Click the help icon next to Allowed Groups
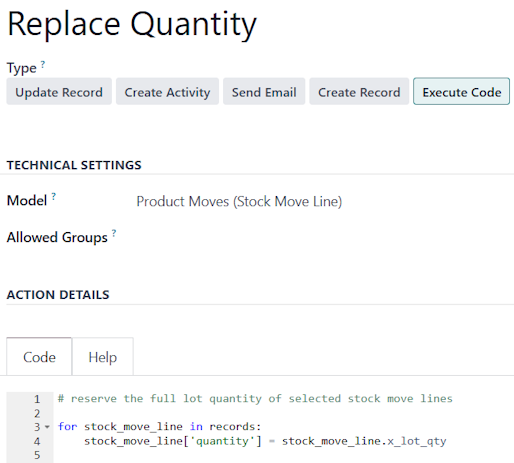514x463 pixels. tap(114, 233)
